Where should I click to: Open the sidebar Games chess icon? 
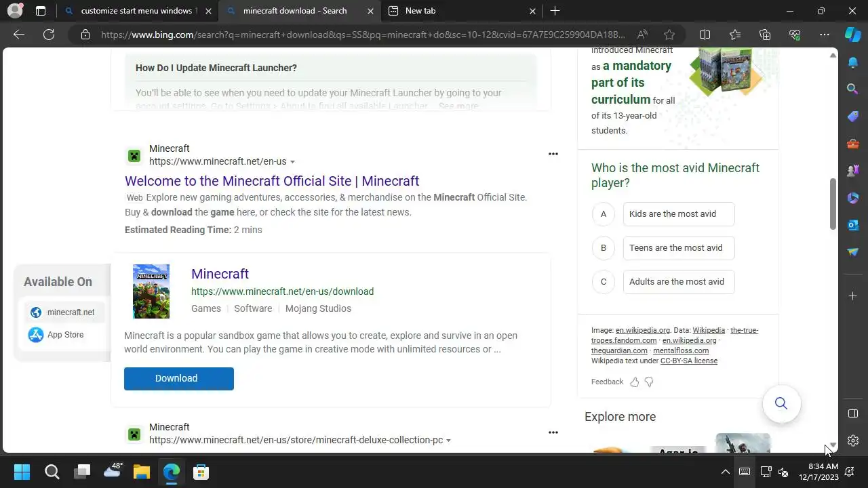[853, 171]
